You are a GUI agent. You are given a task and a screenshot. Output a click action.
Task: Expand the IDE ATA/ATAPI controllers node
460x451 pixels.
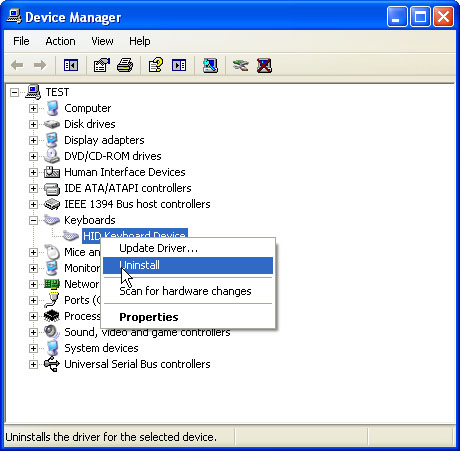tap(33, 188)
